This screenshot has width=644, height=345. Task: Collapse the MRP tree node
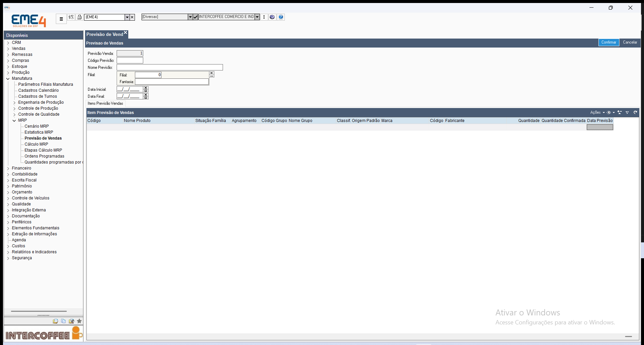(x=14, y=121)
